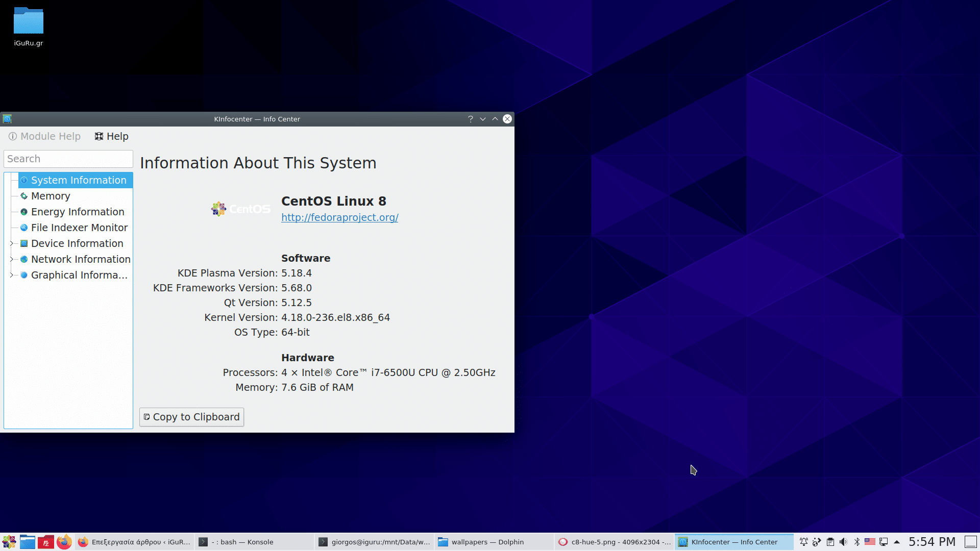Screen dimensions: 980x551
Task: Click the Copy to Clipboard button
Action: [x=191, y=417]
